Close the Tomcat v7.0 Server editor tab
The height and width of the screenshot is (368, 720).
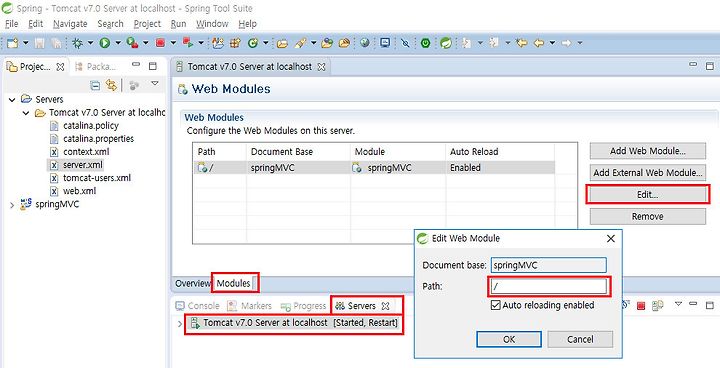point(321,67)
